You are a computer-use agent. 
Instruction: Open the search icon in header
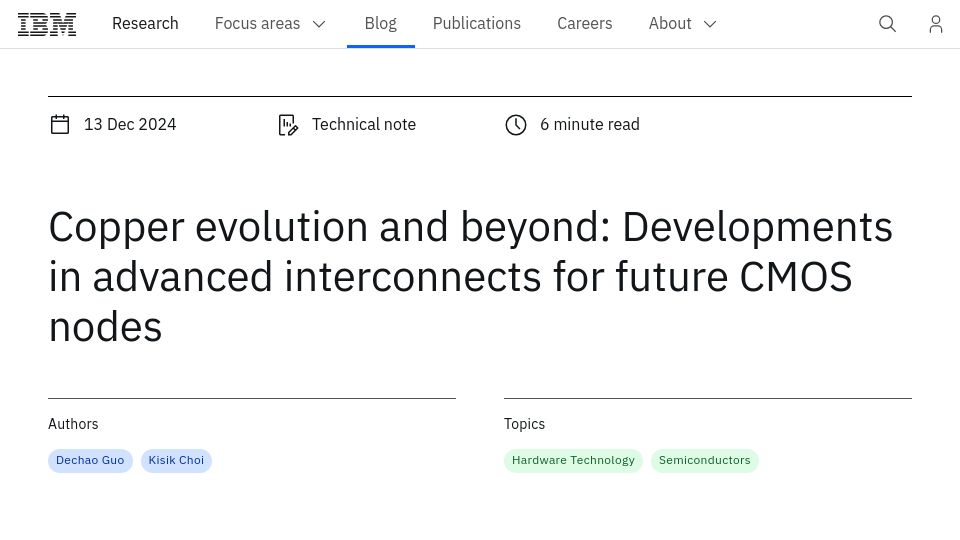click(887, 24)
